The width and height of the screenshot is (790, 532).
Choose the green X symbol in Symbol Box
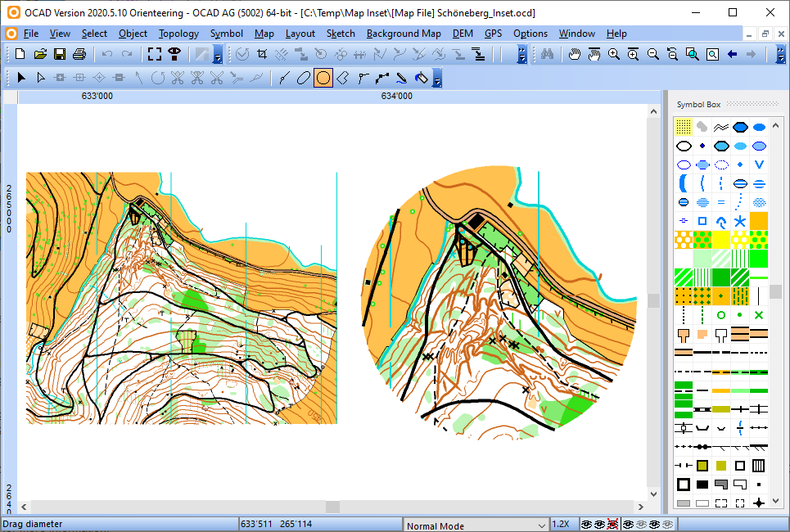coord(759,315)
